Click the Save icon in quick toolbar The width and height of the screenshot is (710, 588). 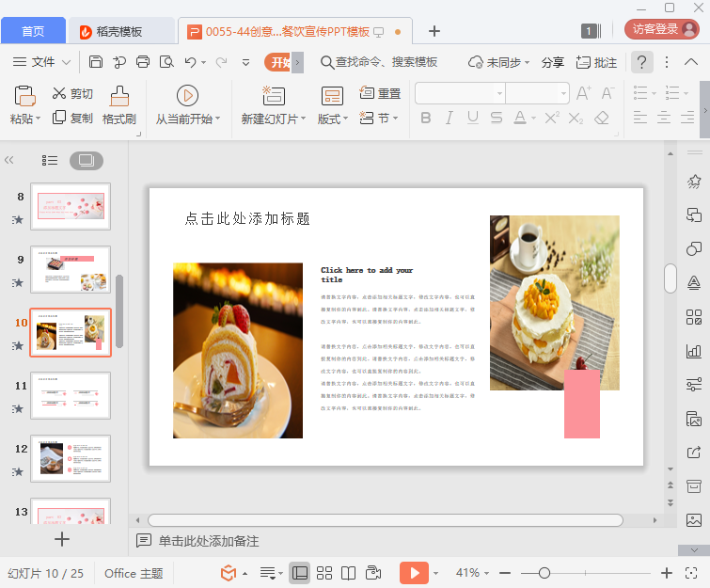[96, 61]
